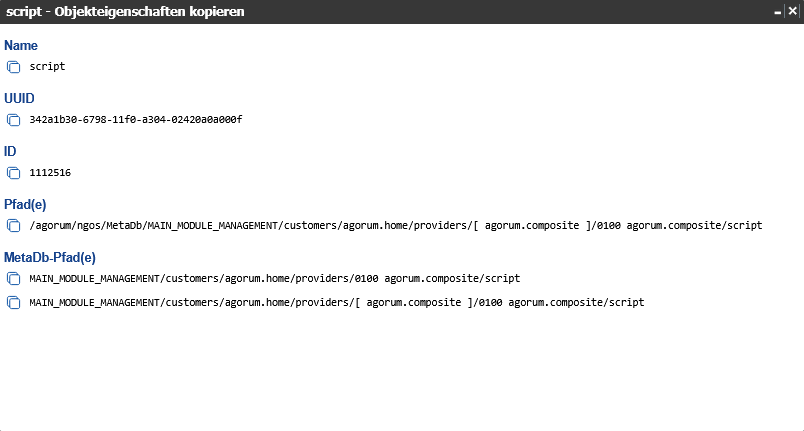Click the path text starting with /agorum/ngos

395,226
